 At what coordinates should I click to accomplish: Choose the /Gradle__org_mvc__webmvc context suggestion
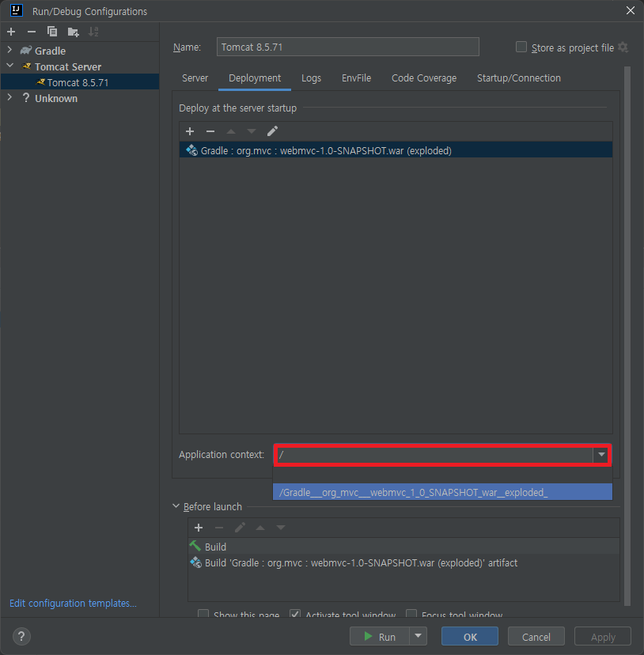pos(442,492)
